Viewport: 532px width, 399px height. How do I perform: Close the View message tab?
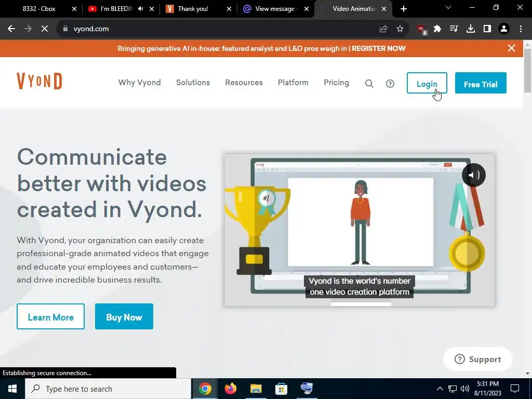[307, 9]
